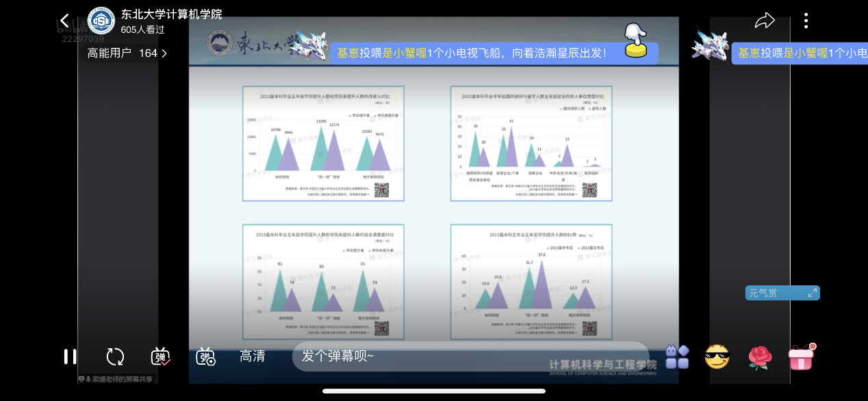Open the interactive widgets panel icon

coord(677,357)
